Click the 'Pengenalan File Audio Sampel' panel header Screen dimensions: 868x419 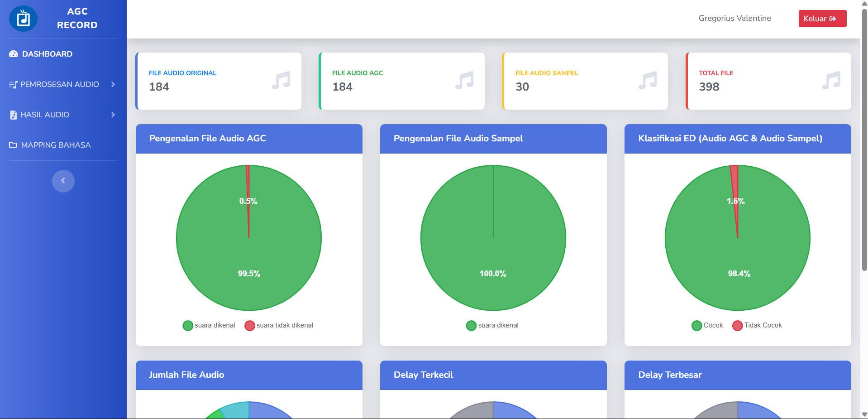(x=493, y=139)
